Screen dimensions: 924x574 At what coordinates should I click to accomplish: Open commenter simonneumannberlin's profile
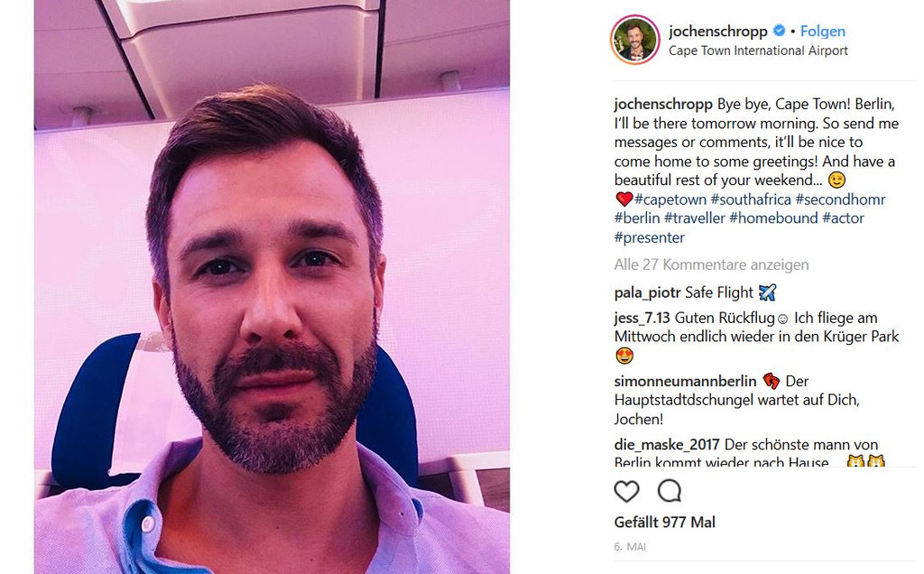pyautogui.click(x=685, y=381)
